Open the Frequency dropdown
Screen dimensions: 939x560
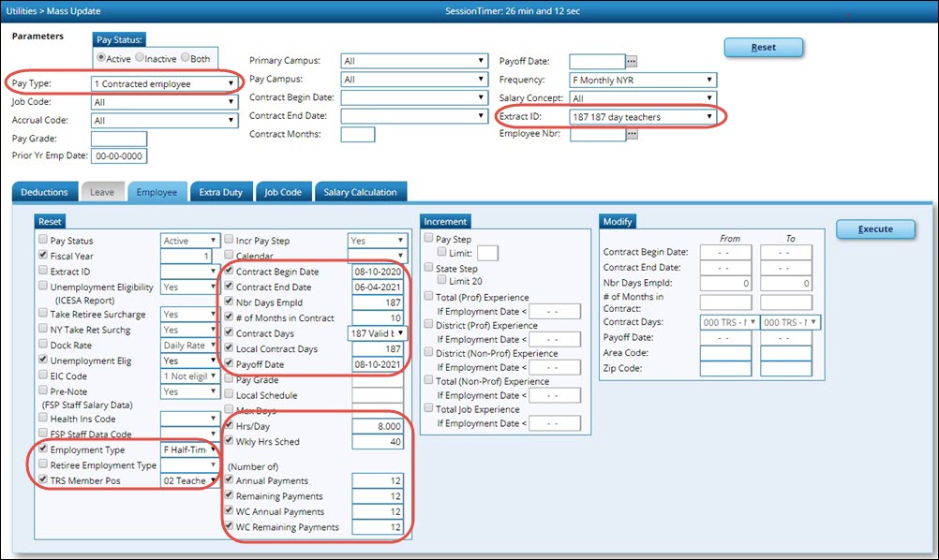click(x=643, y=81)
